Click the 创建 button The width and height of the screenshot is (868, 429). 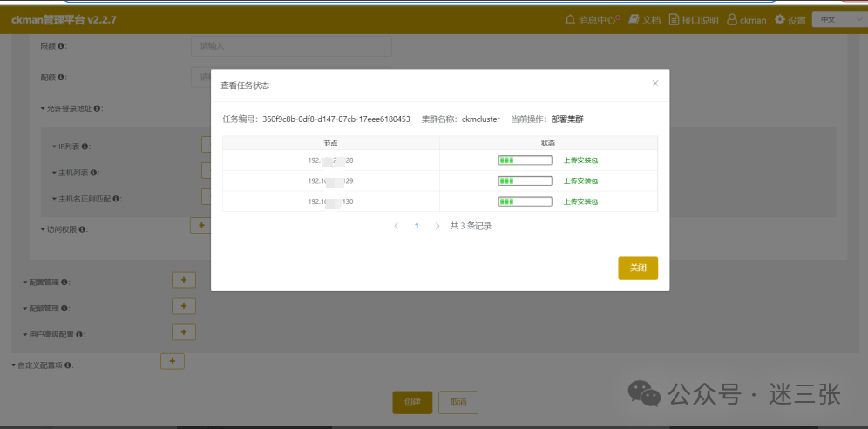(x=412, y=403)
